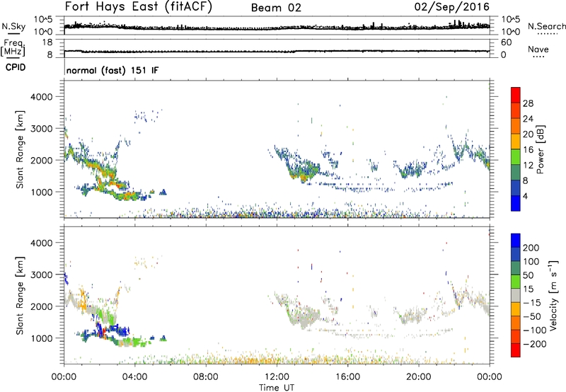Click the "Freq. [MHz]" axis label
Viewport: 566px width, 392px height.
(13, 48)
